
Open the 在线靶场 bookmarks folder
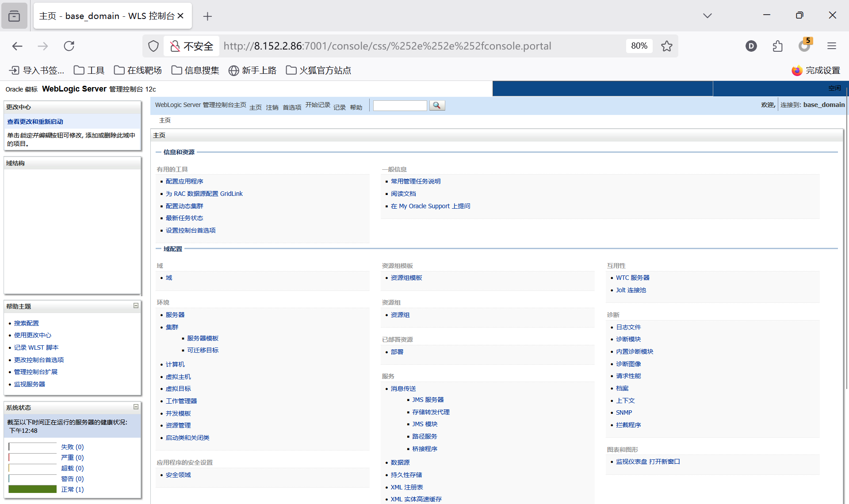(x=138, y=70)
